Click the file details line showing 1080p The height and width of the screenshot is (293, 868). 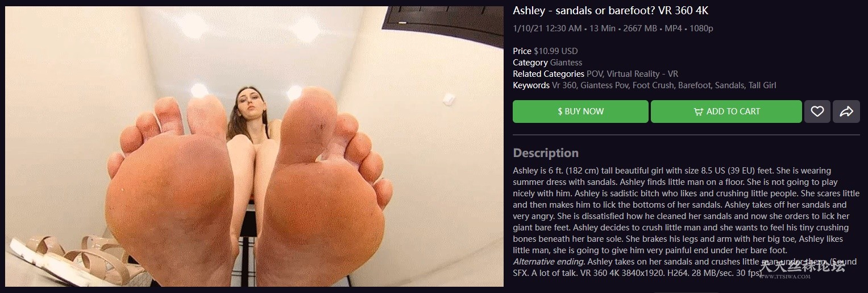pyautogui.click(x=613, y=28)
